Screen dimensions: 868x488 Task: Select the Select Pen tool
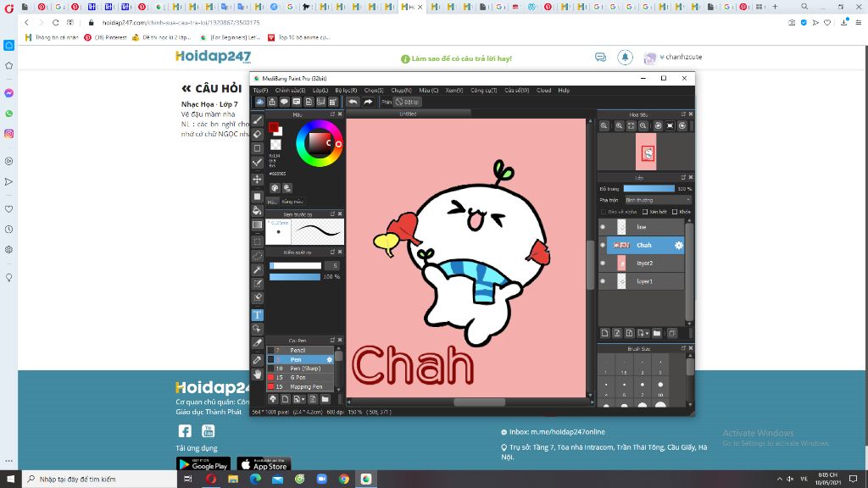pyautogui.click(x=258, y=284)
